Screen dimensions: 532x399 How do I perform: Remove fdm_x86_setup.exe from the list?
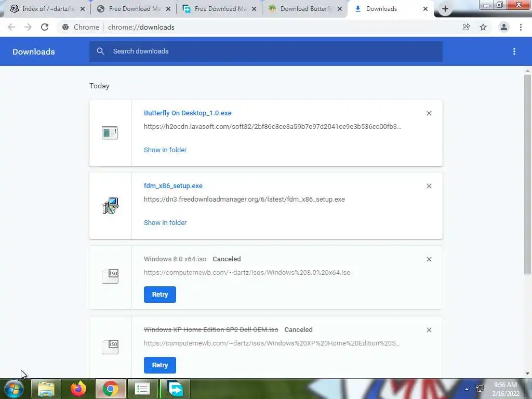tap(429, 186)
